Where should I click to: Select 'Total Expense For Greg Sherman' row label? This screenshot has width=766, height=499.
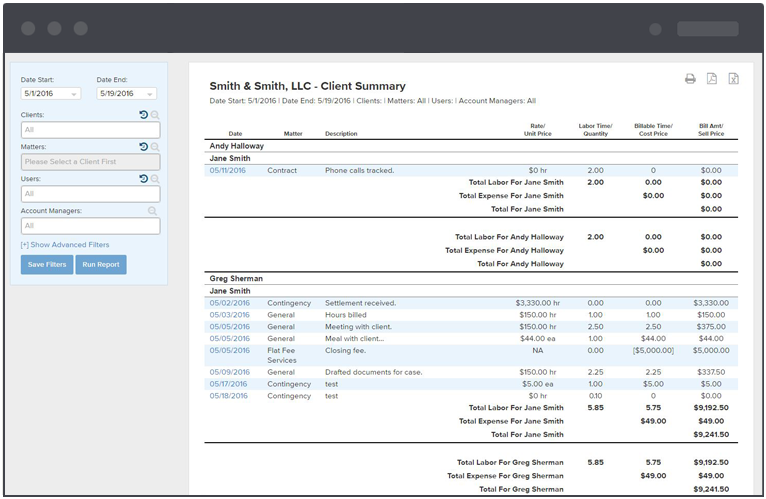pyautogui.click(x=505, y=476)
